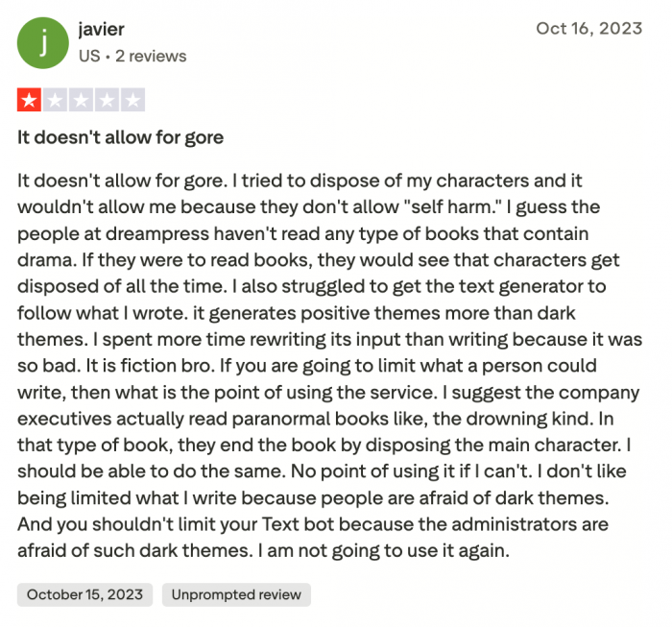This screenshot has height=627, width=672.
Task: Click the third grey rating star
Action: point(82,100)
